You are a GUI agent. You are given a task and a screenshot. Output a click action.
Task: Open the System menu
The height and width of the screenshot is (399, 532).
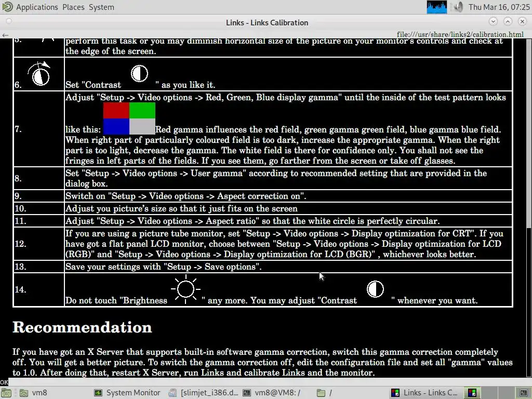pyautogui.click(x=101, y=7)
